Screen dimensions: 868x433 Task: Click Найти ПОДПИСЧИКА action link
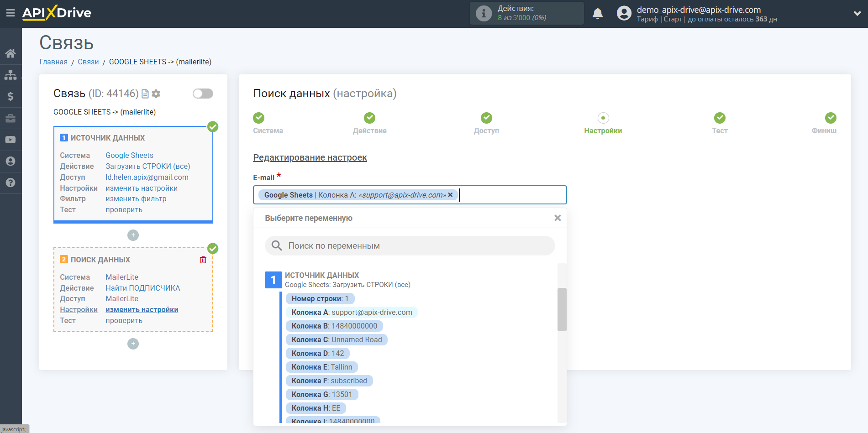tap(143, 288)
